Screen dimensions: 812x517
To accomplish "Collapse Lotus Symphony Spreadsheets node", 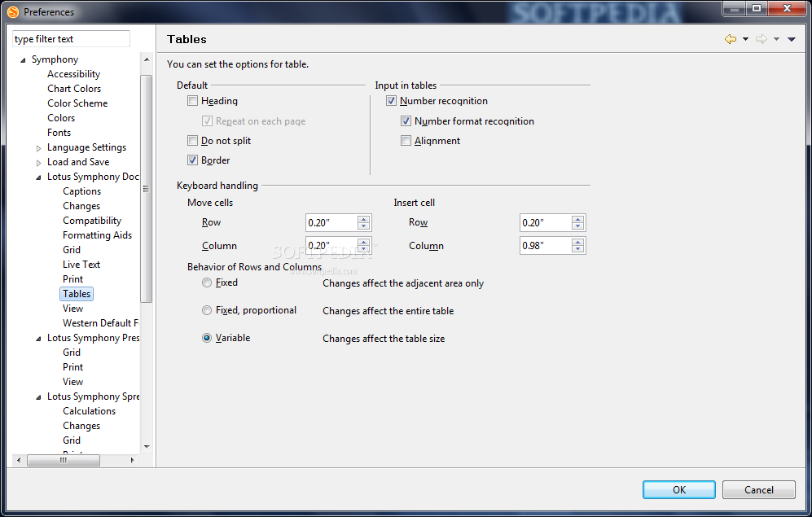I will click(38, 397).
